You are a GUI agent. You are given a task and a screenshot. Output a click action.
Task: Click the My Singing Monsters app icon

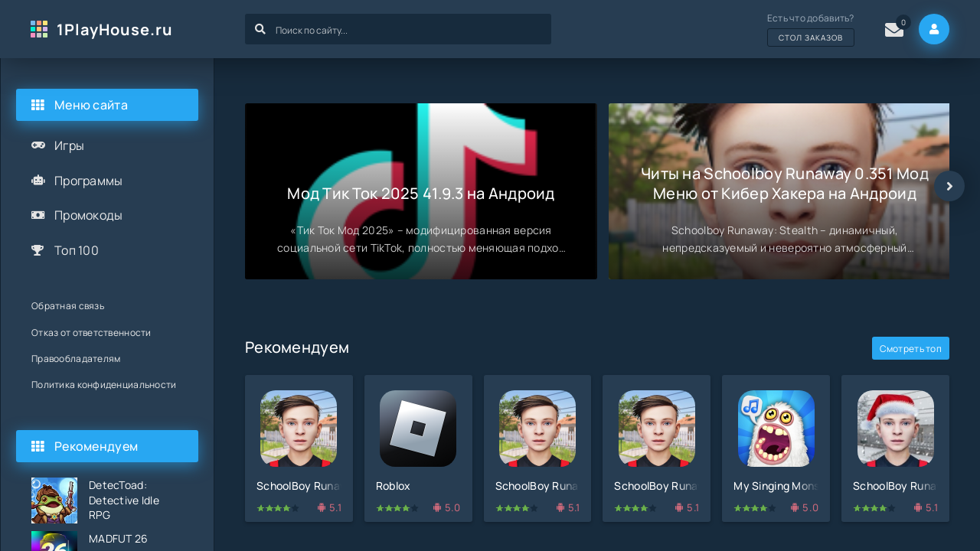[776, 429]
